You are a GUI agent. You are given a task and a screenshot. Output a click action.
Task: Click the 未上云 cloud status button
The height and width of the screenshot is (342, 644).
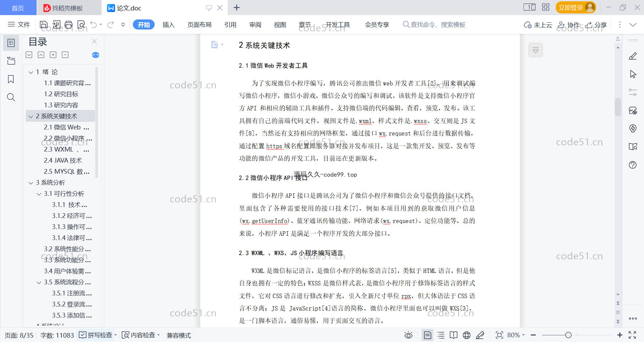538,25
